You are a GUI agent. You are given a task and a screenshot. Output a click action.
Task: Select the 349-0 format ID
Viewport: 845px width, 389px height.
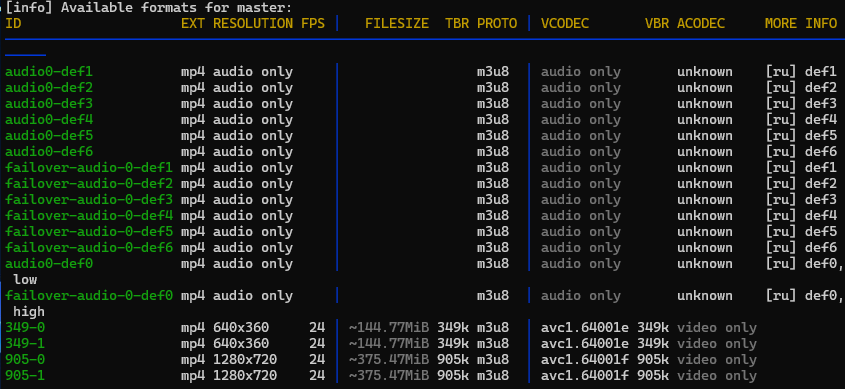[25, 328]
